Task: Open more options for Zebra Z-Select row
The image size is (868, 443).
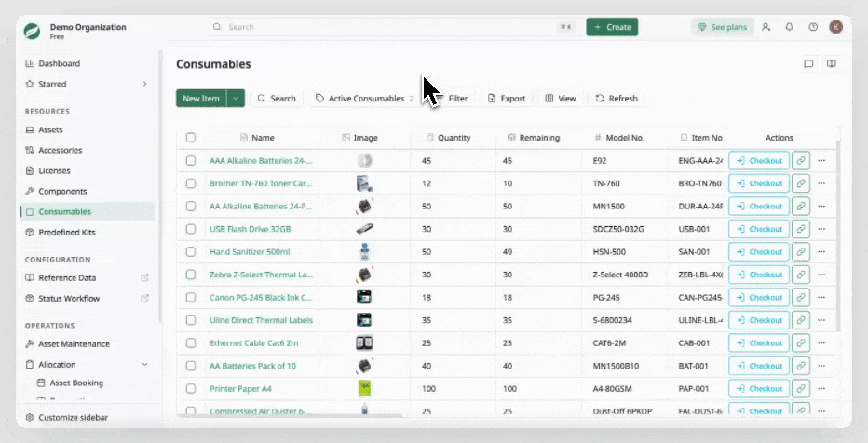Action: coord(821,275)
